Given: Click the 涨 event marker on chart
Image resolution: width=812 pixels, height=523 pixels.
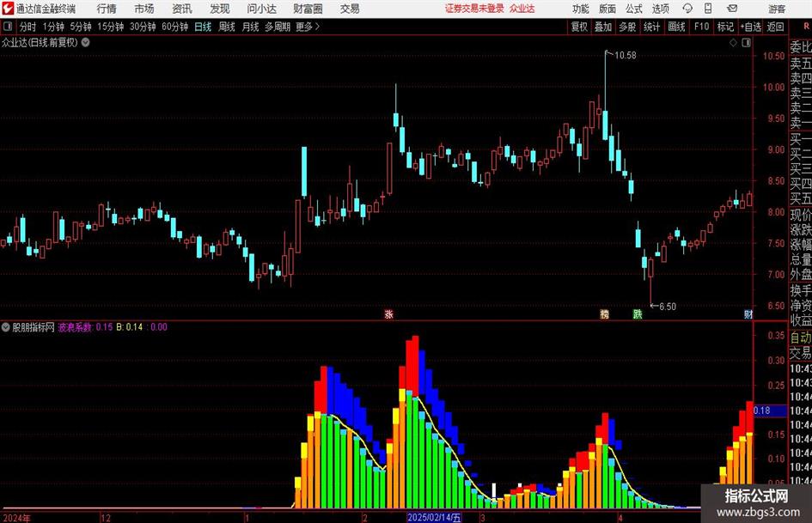Looking at the screenshot, I should pos(389,313).
